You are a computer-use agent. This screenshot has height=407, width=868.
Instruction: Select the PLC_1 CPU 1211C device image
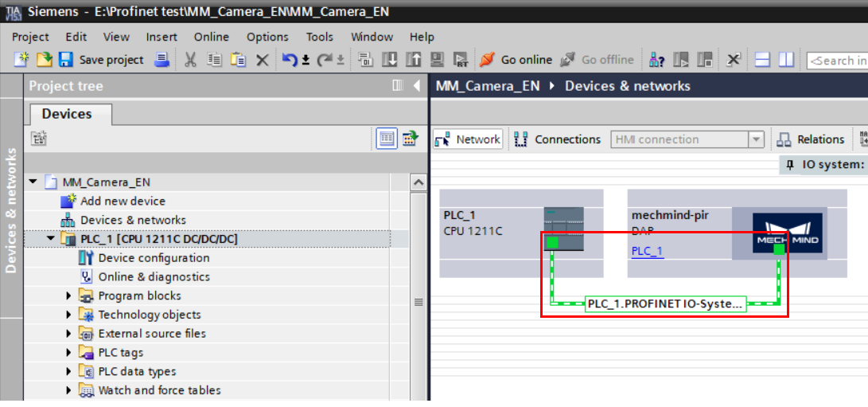[563, 229]
